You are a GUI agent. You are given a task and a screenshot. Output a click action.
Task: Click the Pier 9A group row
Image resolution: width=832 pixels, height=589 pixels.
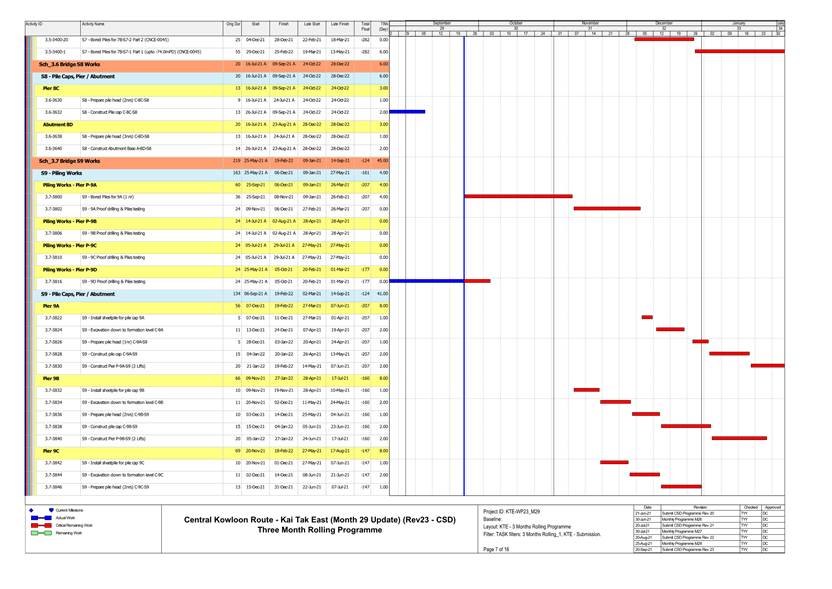click(52, 306)
